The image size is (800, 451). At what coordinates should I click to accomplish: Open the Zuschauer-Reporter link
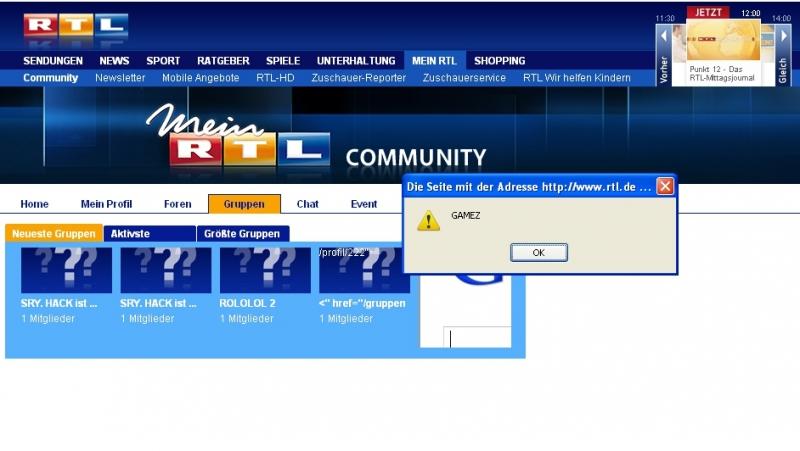coord(359,78)
